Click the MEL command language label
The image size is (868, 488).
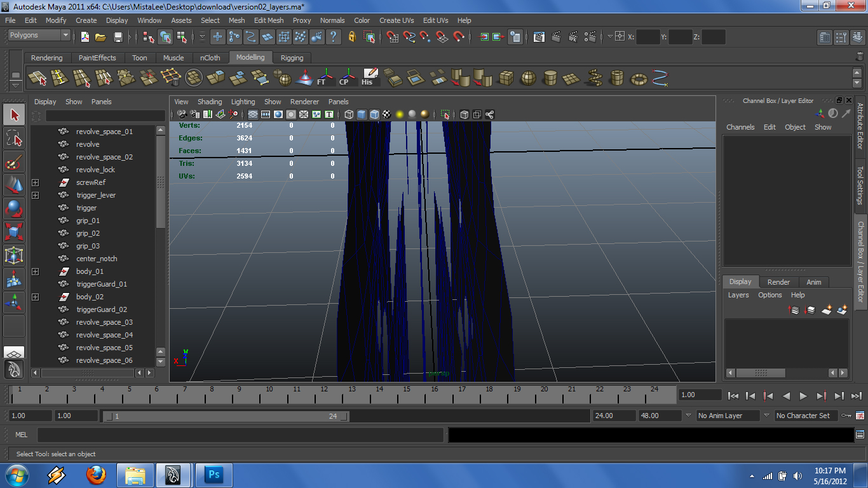21,435
